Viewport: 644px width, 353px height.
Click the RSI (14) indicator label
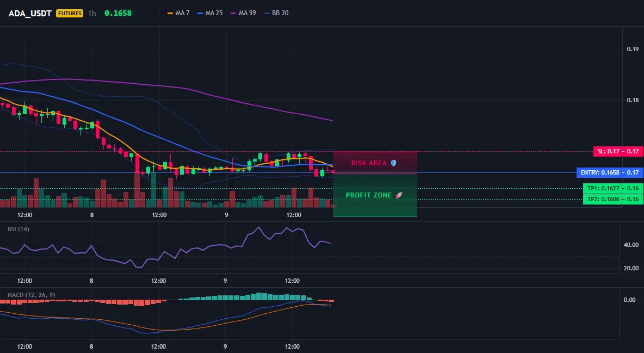(18, 229)
